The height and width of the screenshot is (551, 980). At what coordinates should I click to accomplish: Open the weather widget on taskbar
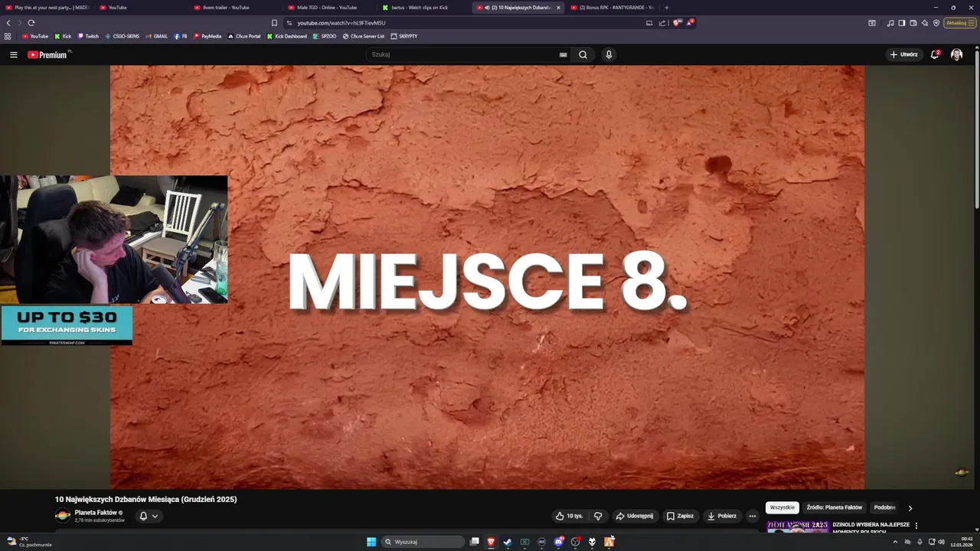(x=29, y=542)
